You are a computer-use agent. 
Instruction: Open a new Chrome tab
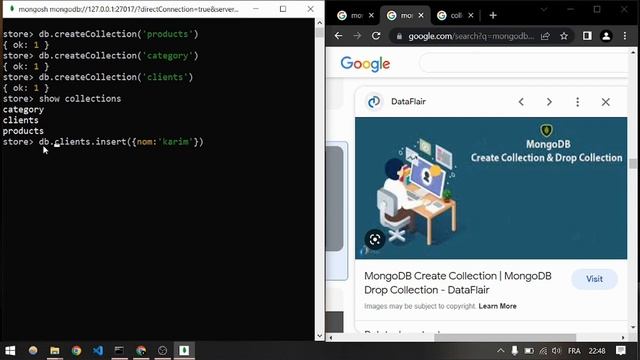point(493,16)
